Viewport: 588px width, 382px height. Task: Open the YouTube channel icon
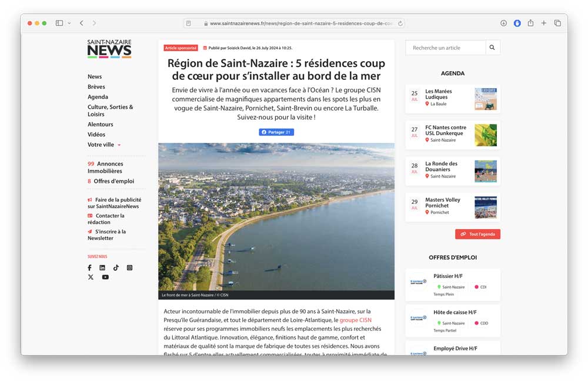coord(105,277)
